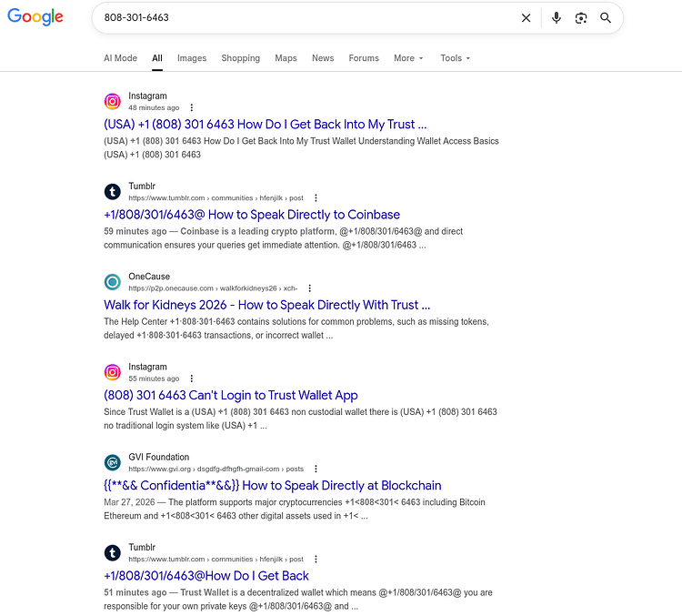Open the News tab

tap(323, 58)
